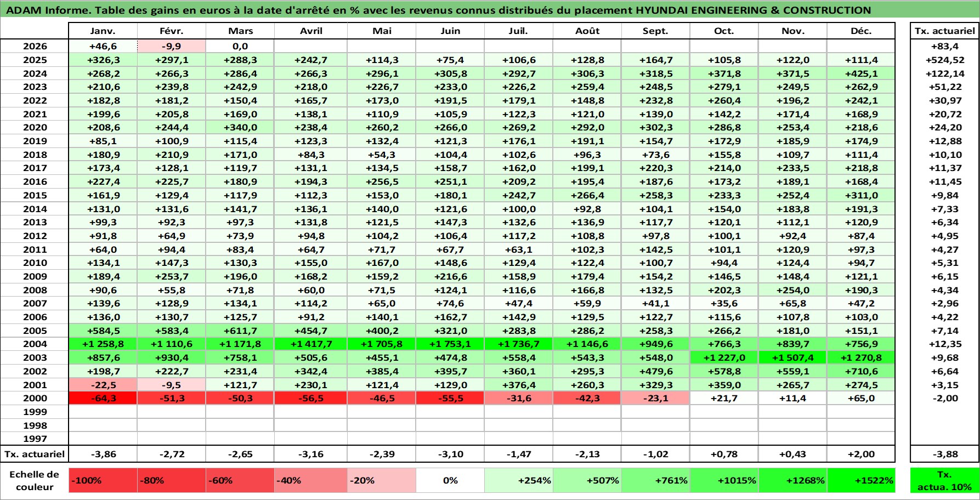Click the 2003 October value +1 227,0
Viewport: 980px width, 500px height.
724,358
